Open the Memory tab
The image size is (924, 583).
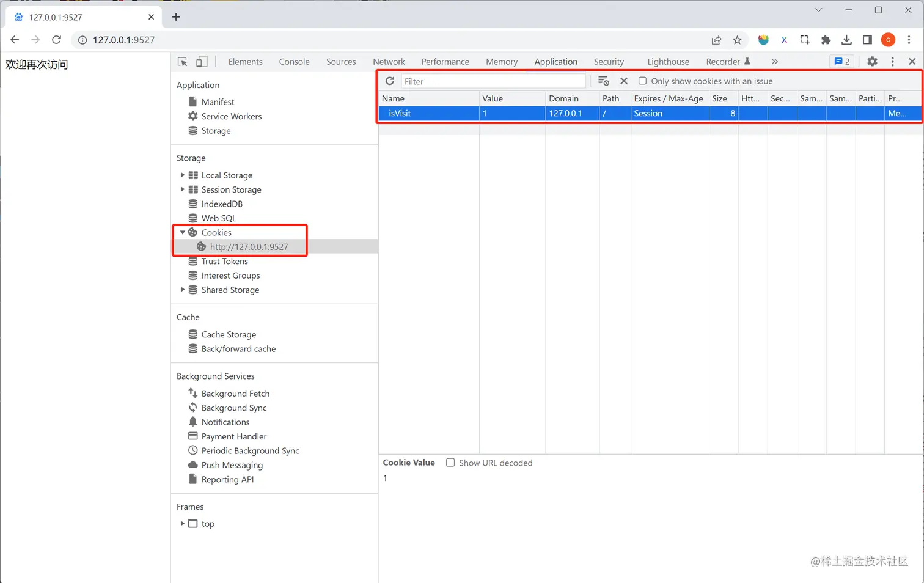coord(502,62)
